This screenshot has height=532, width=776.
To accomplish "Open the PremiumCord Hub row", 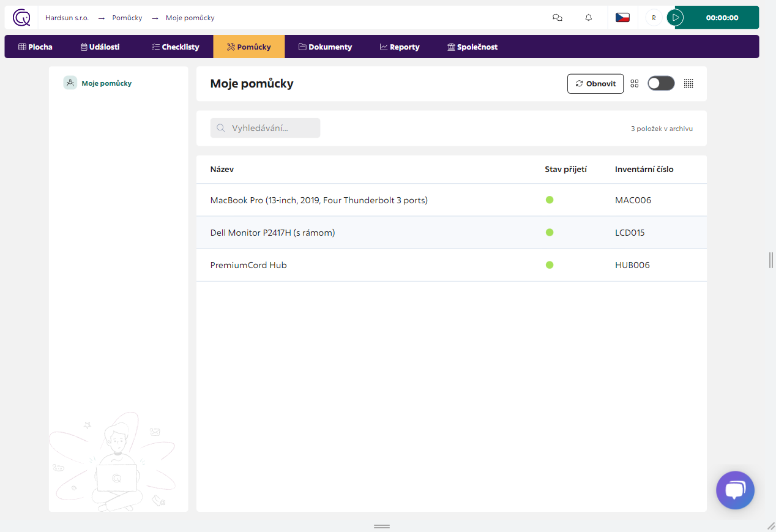I will pos(452,265).
